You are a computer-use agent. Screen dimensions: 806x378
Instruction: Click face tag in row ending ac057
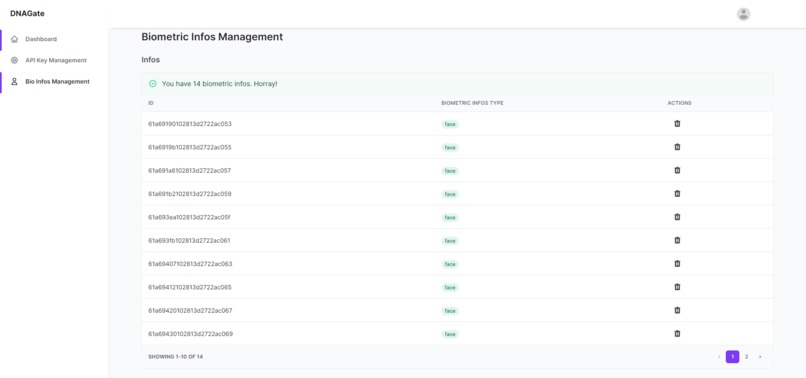[x=450, y=171]
